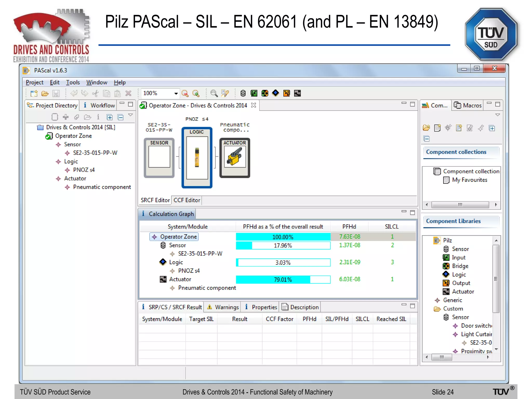Viewport: 532px width, 399px height.
Task: Click the Undo arrow toolbar icon
Action: click(x=74, y=93)
